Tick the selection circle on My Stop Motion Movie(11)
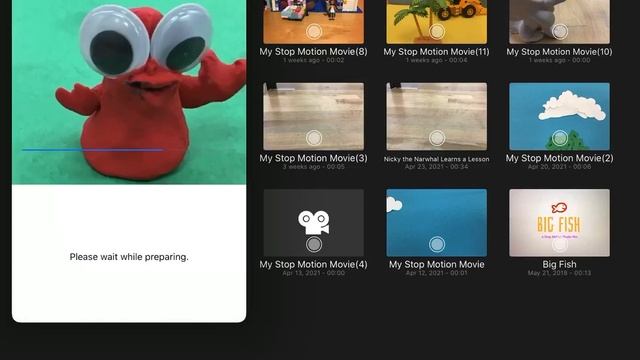Image resolution: width=640 pixels, height=360 pixels. coord(437,31)
